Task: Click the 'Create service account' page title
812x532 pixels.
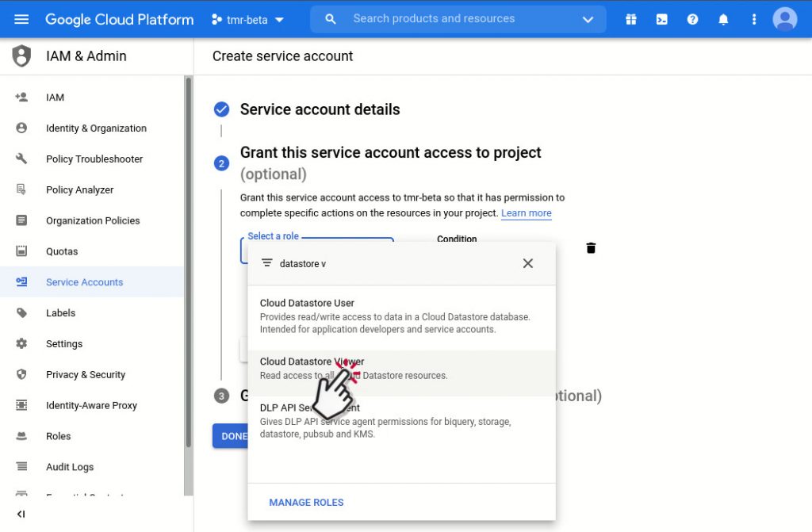Action: coord(282,56)
